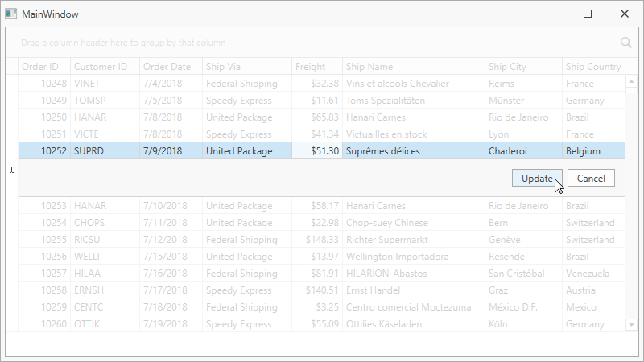Image resolution: width=644 pixels, height=362 pixels.
Task: Click the Update button
Action: click(x=537, y=178)
